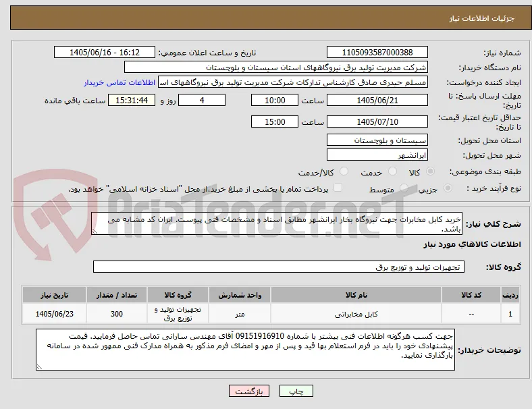Viewport: 532px width, 409px height.
Task: Click the اطلاعات کالاهای مورد نیاز section heading
Action: pos(472,244)
